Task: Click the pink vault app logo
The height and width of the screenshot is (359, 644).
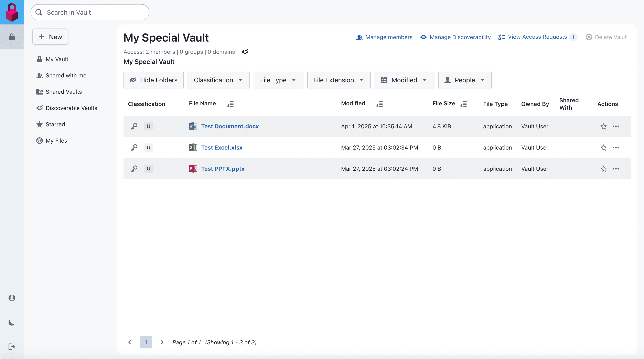Action: pos(12,12)
